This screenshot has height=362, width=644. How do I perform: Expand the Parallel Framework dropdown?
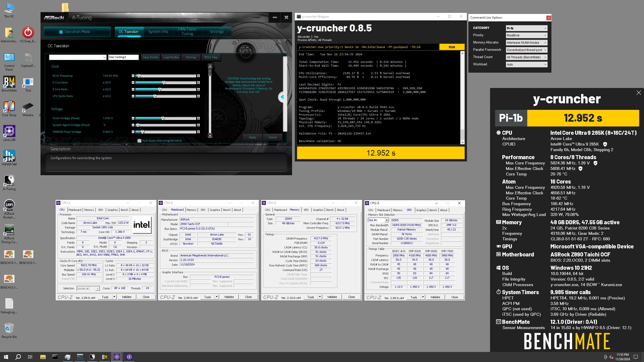tap(527, 50)
